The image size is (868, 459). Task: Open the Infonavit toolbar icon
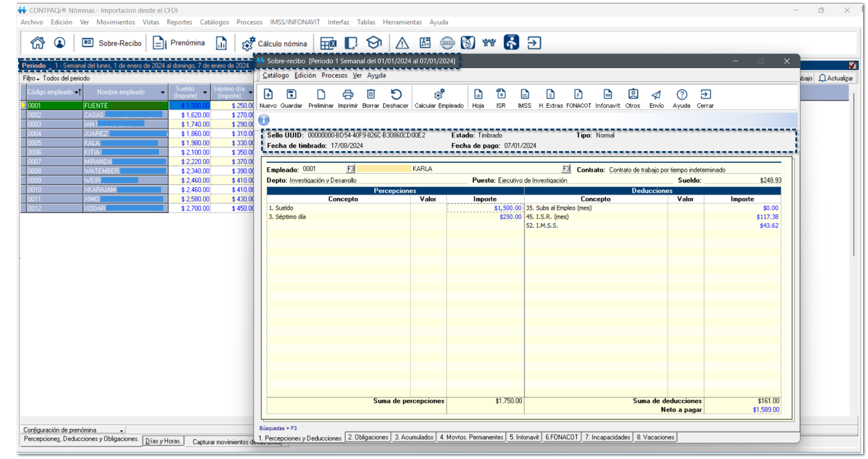click(607, 95)
